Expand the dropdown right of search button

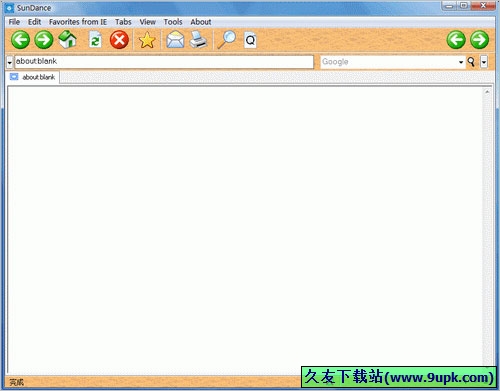click(484, 62)
